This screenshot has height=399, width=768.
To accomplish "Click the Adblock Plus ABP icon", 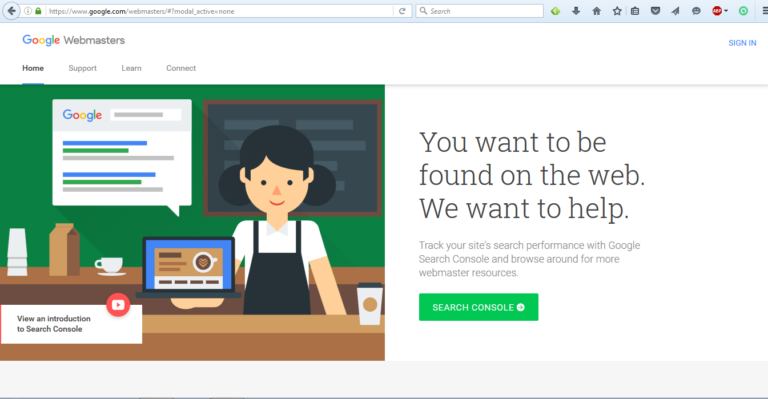I will point(717,11).
